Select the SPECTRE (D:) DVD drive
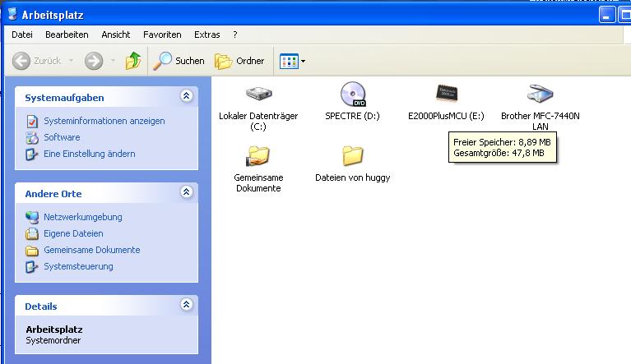The image size is (631, 364). (x=352, y=94)
